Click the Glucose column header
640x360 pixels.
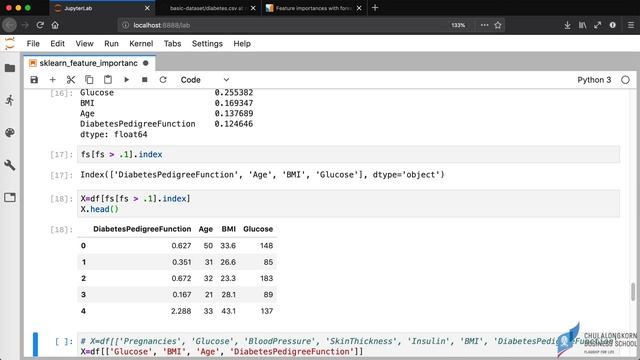coord(258,229)
